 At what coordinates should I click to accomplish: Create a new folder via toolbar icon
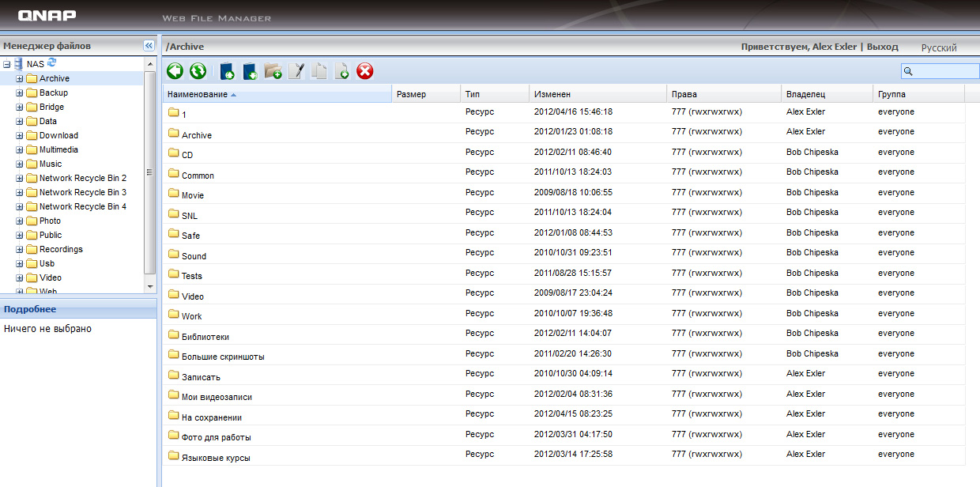(x=273, y=71)
